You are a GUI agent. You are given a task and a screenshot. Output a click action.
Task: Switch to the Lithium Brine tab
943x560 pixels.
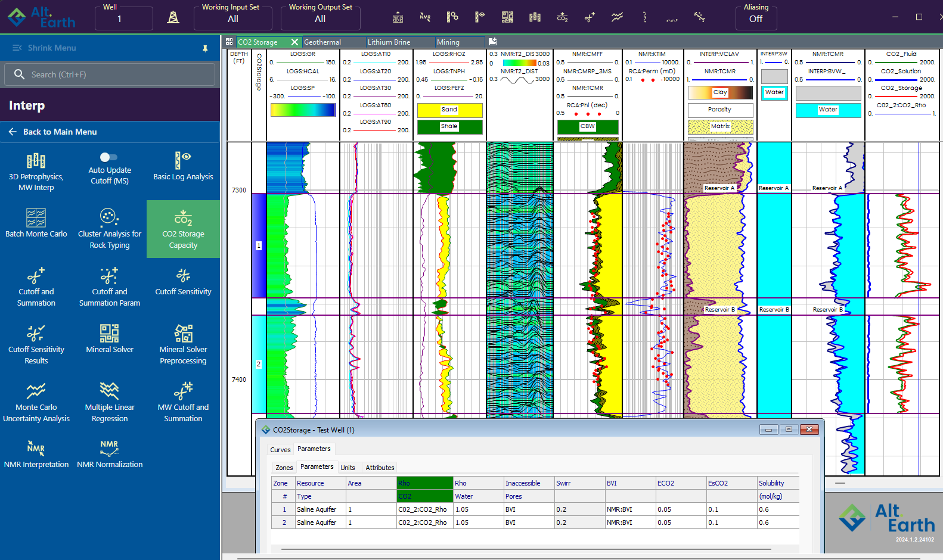click(x=389, y=42)
